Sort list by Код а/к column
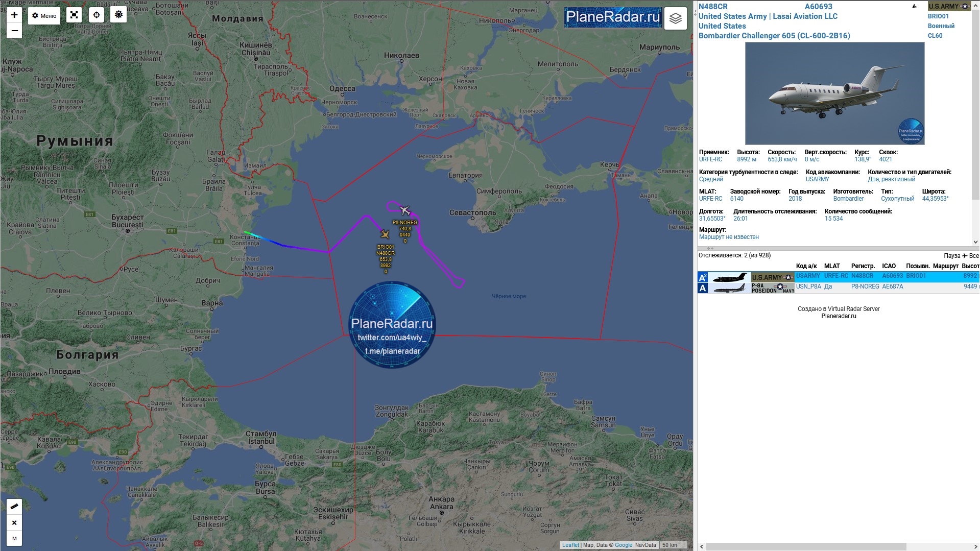 (806, 266)
